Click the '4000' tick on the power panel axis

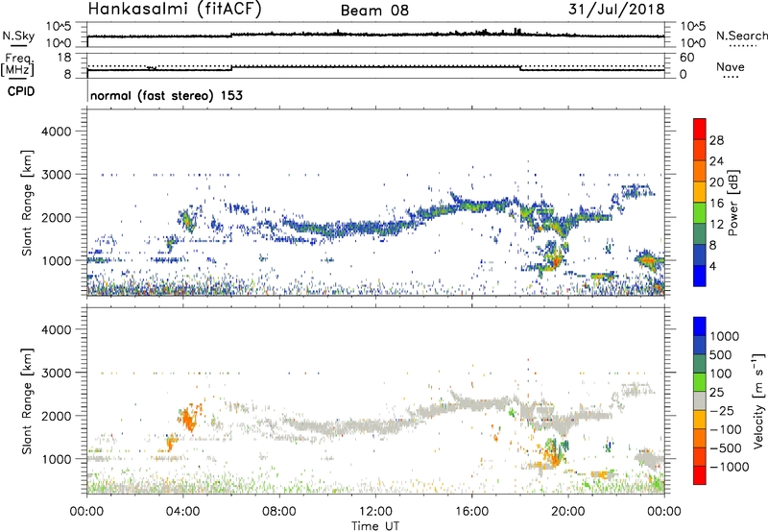coord(56,132)
